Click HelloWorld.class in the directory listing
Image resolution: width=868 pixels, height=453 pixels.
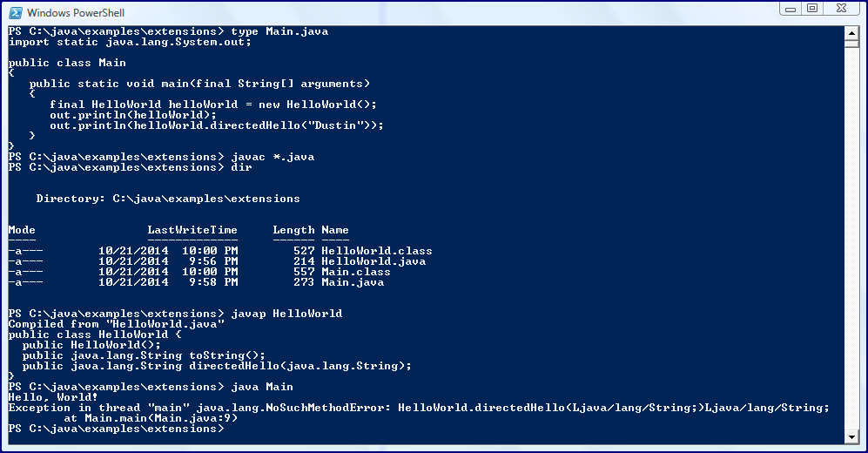point(376,251)
